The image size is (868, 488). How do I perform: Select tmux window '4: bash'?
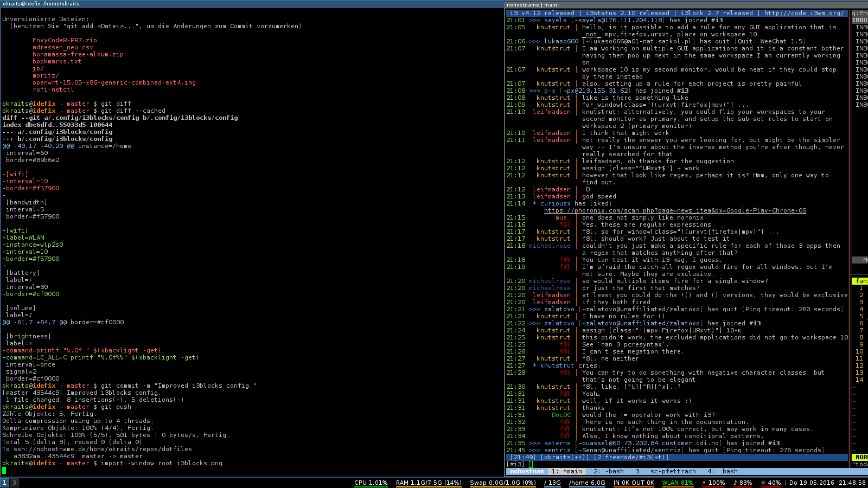723,471
